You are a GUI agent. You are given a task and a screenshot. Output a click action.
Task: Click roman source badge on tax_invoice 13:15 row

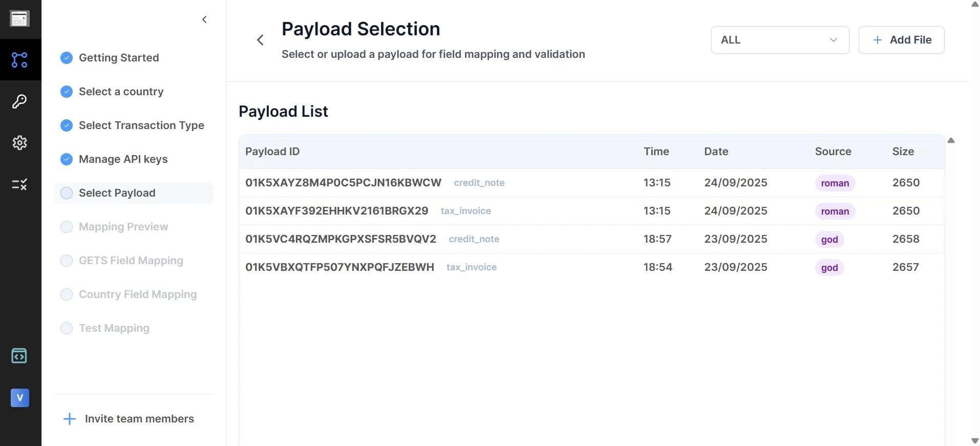tap(835, 211)
